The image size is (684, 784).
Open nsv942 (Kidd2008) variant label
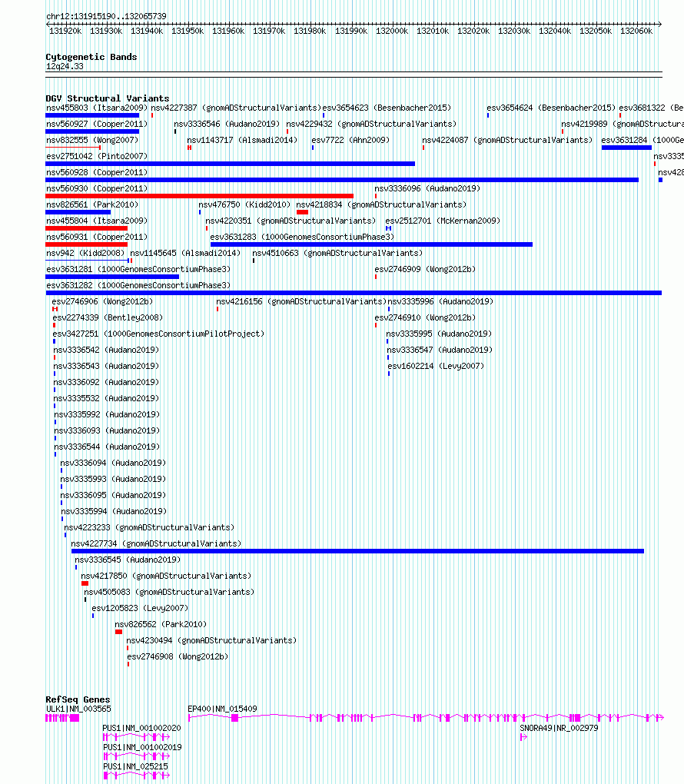[85, 253]
